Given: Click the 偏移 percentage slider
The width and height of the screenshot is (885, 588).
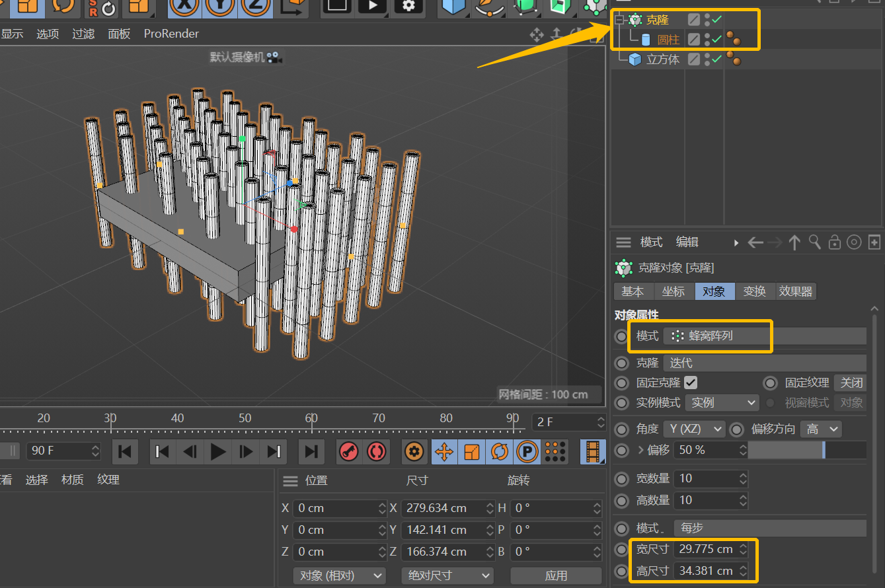Looking at the screenshot, I should (x=807, y=450).
